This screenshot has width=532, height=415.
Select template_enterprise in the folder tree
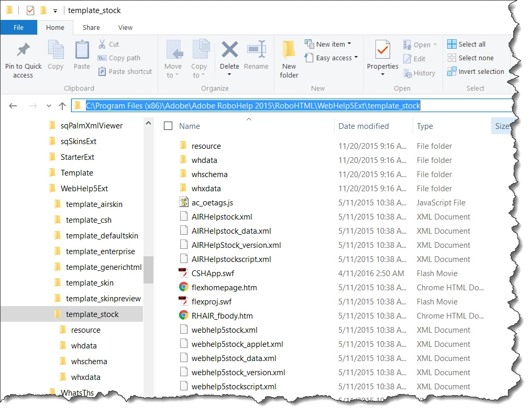[100, 252]
